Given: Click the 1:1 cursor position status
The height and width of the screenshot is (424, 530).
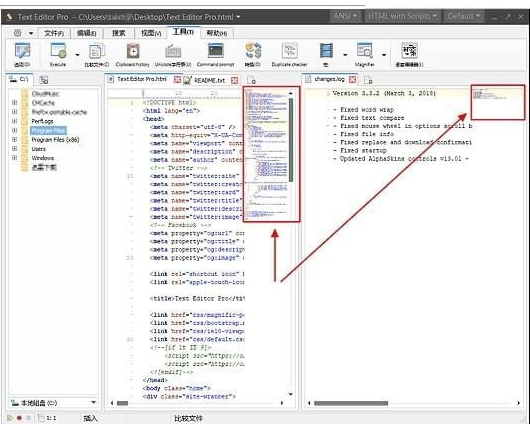Looking at the screenshot, I should (51, 418).
